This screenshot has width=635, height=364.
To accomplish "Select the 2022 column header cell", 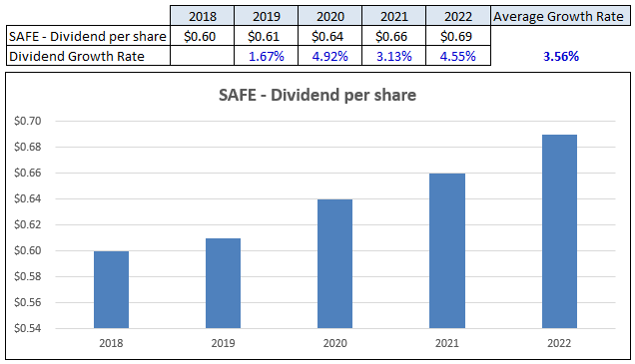I will pyautogui.click(x=458, y=16).
